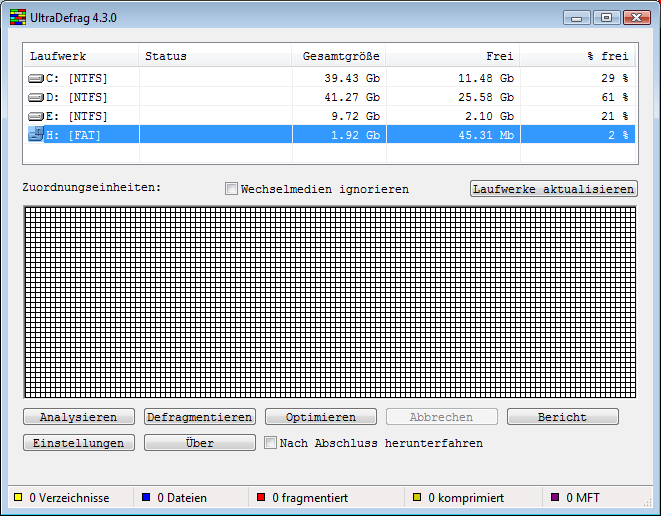This screenshot has width=661, height=516.
Task: Start analysis with Analysieren button
Action: 79,417
